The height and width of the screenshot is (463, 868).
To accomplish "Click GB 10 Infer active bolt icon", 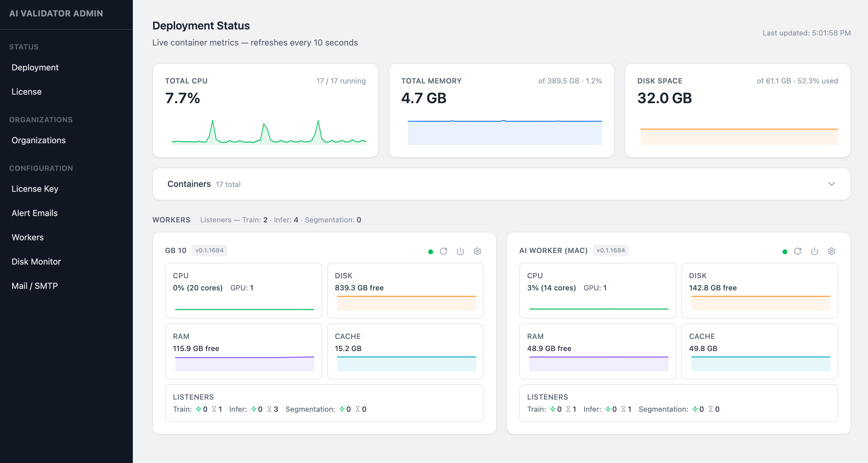I will [x=254, y=409].
